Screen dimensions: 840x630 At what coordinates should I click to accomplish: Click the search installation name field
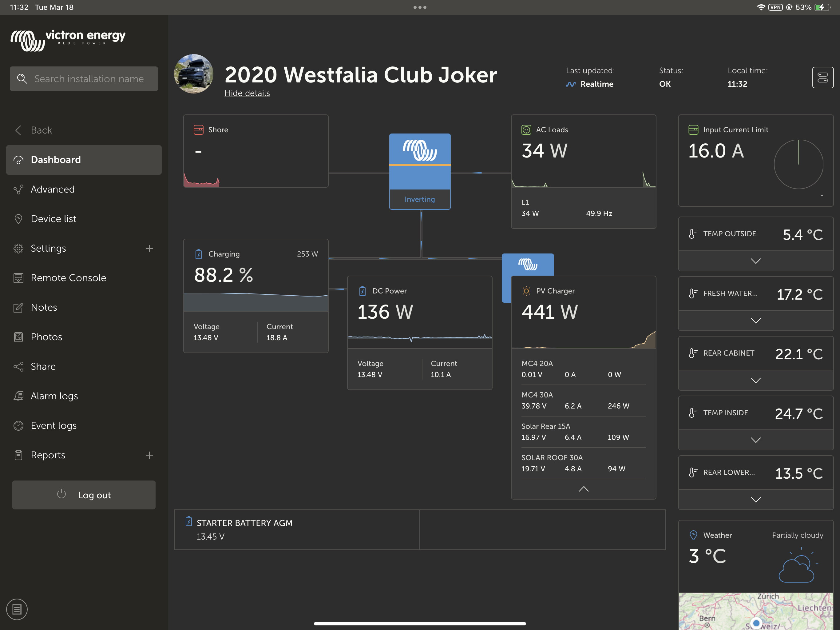(x=84, y=79)
